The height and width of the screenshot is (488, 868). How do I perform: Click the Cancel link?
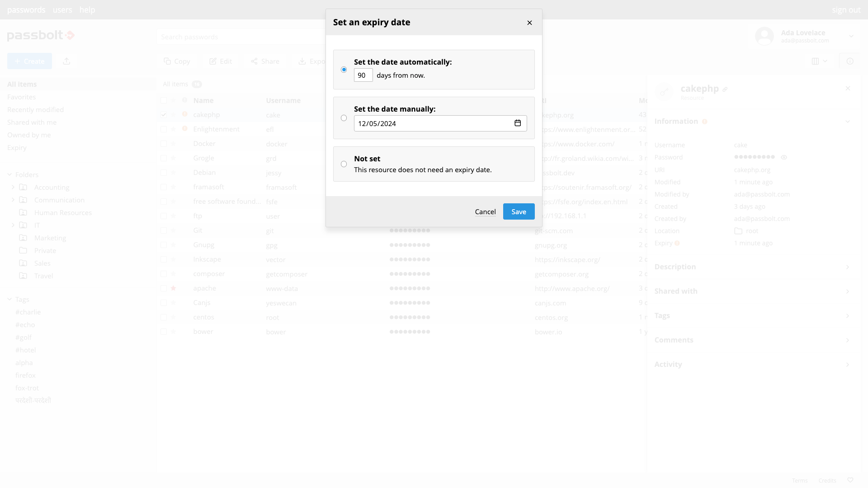coord(485,211)
